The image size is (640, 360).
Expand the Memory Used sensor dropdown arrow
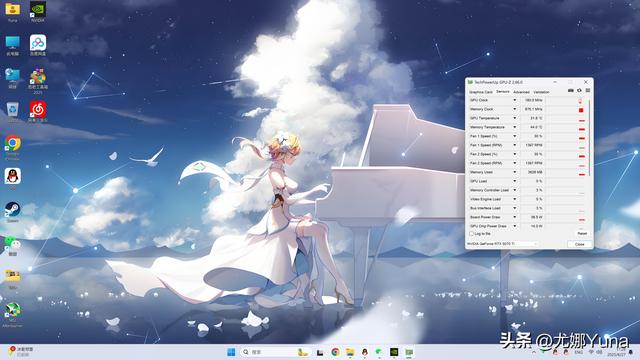pyautogui.click(x=514, y=172)
